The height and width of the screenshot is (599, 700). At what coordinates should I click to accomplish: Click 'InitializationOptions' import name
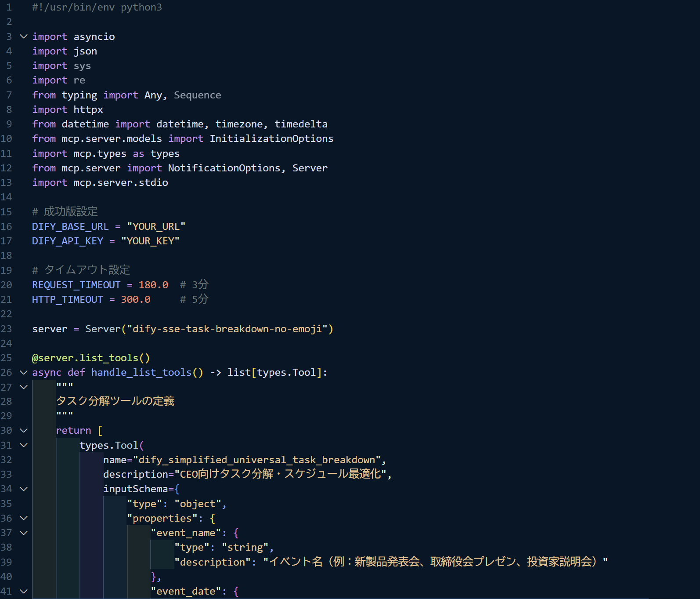(271, 138)
